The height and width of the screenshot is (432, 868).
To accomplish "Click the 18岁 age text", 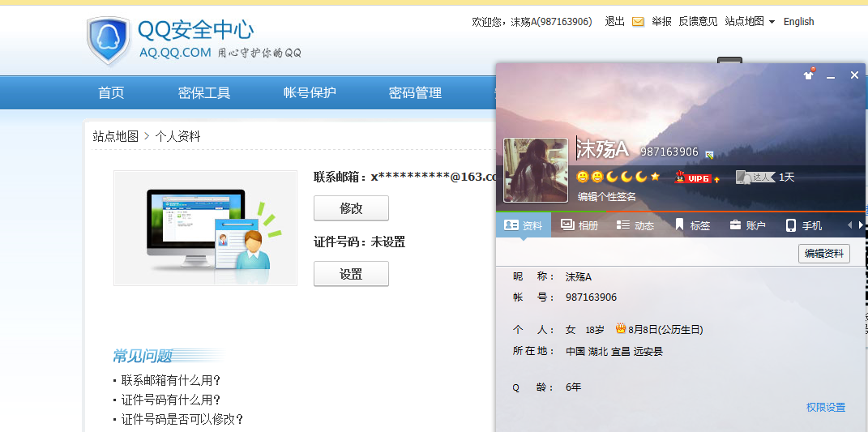I will pyautogui.click(x=595, y=330).
